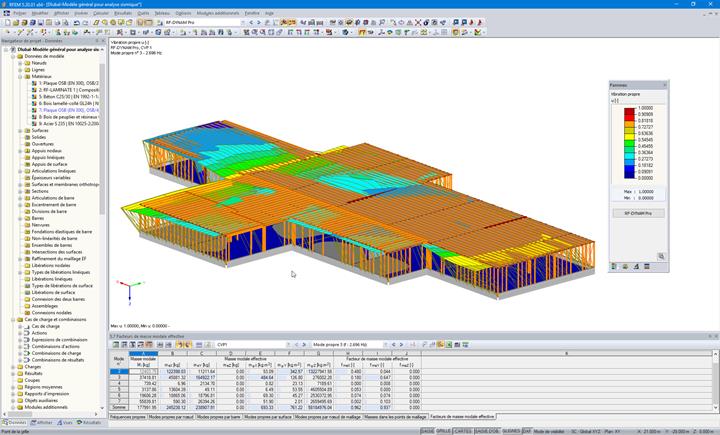Toggle SAISIE D'OB. object snap in status bar
This screenshot has width=720, height=435.
click(487, 431)
